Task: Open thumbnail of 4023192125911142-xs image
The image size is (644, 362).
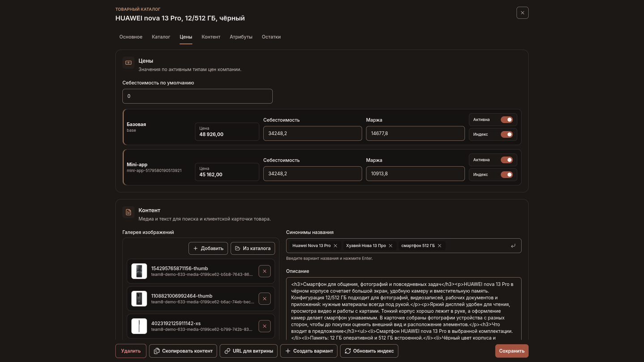Action: pos(139,326)
